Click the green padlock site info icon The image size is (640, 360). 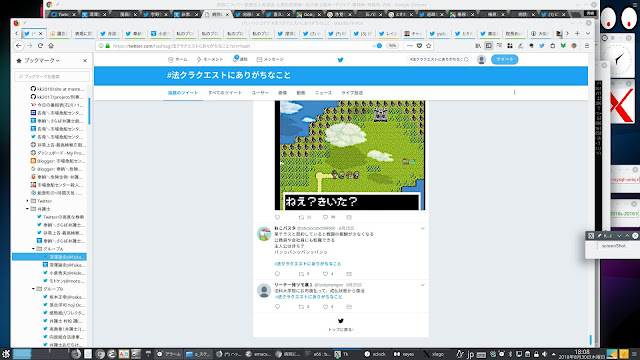pyautogui.click(x=108, y=46)
